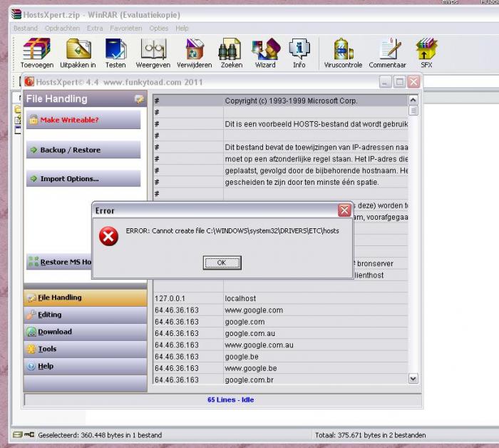Minimize the HostsXpert window

point(385,82)
